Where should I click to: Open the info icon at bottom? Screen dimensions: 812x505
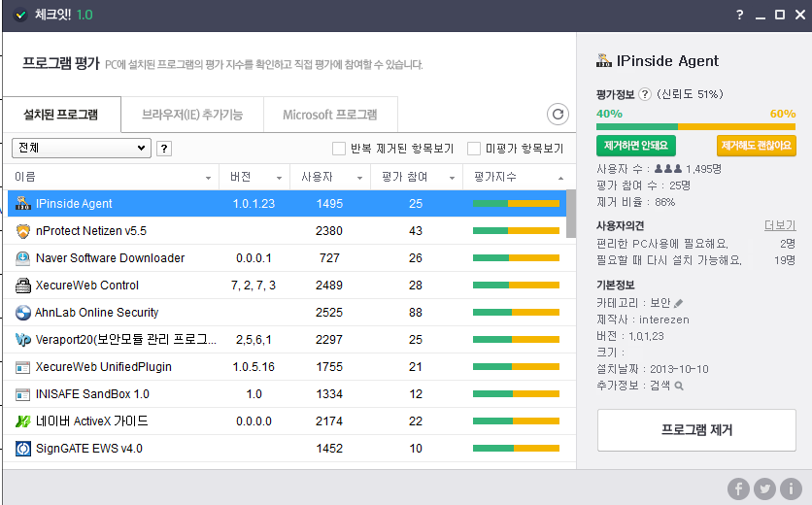click(x=791, y=488)
